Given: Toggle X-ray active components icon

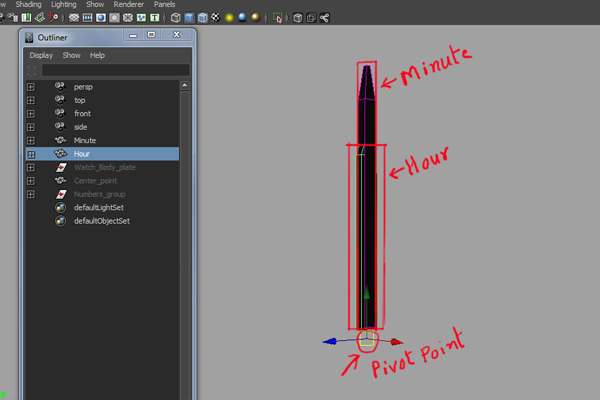Looking at the screenshot, I should [x=311, y=18].
